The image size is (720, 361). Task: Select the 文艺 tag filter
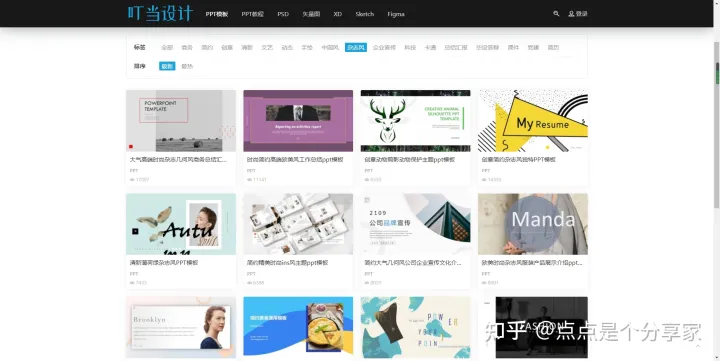pos(267,47)
